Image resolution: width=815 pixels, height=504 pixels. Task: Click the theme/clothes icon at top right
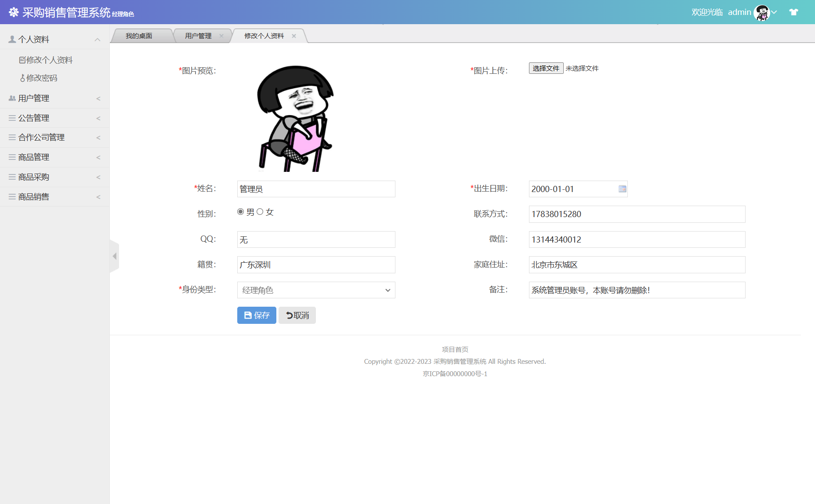794,12
